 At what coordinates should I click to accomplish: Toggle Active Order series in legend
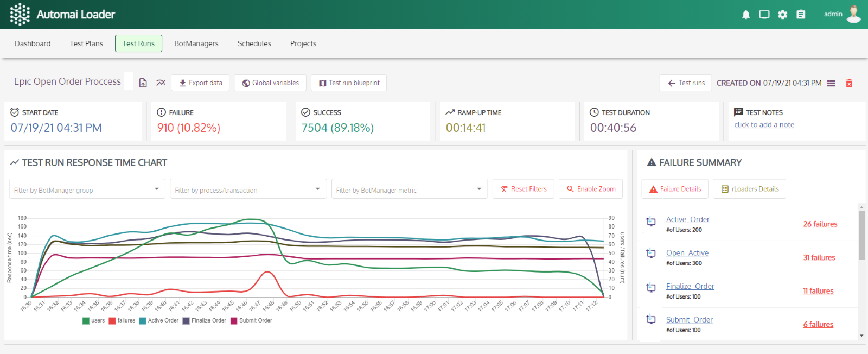(158, 321)
